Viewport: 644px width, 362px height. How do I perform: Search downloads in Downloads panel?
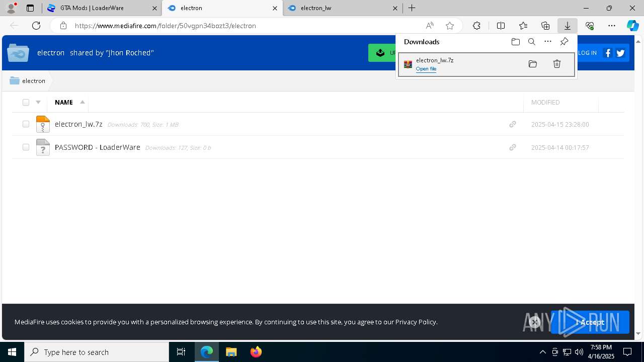coord(531,42)
